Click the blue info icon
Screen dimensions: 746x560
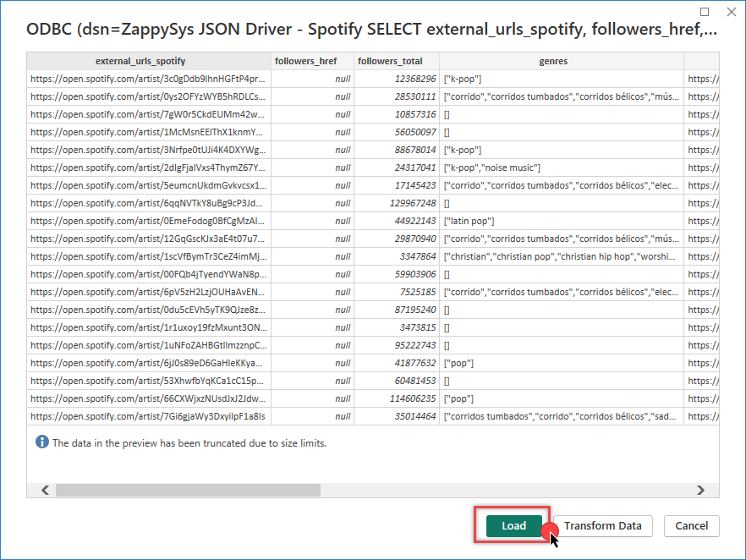(x=42, y=442)
